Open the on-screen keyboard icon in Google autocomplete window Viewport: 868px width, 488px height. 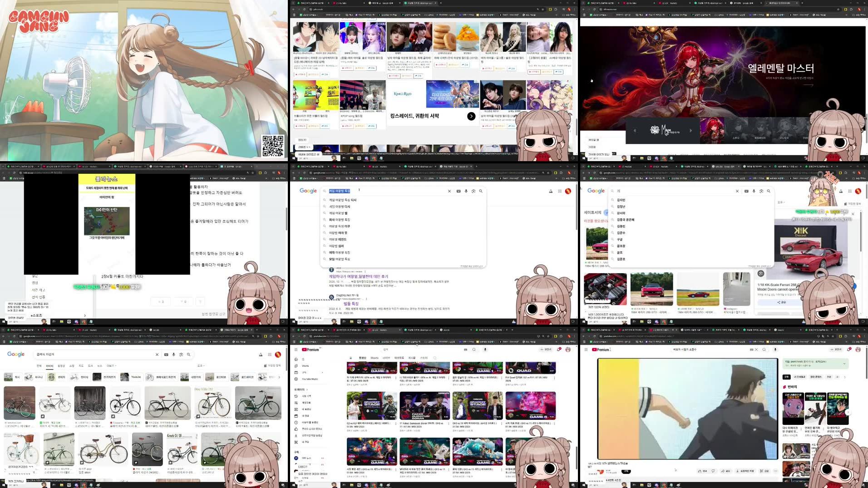tap(459, 191)
